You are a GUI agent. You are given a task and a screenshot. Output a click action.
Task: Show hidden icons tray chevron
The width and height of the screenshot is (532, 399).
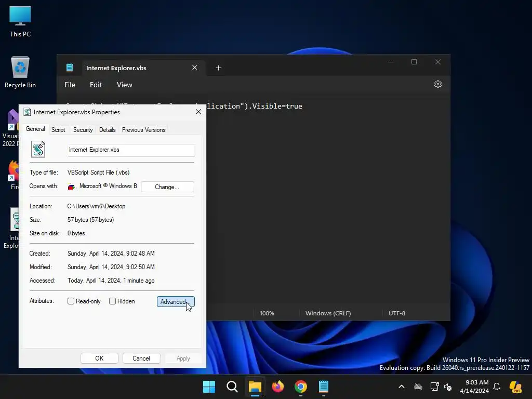pyautogui.click(x=402, y=387)
